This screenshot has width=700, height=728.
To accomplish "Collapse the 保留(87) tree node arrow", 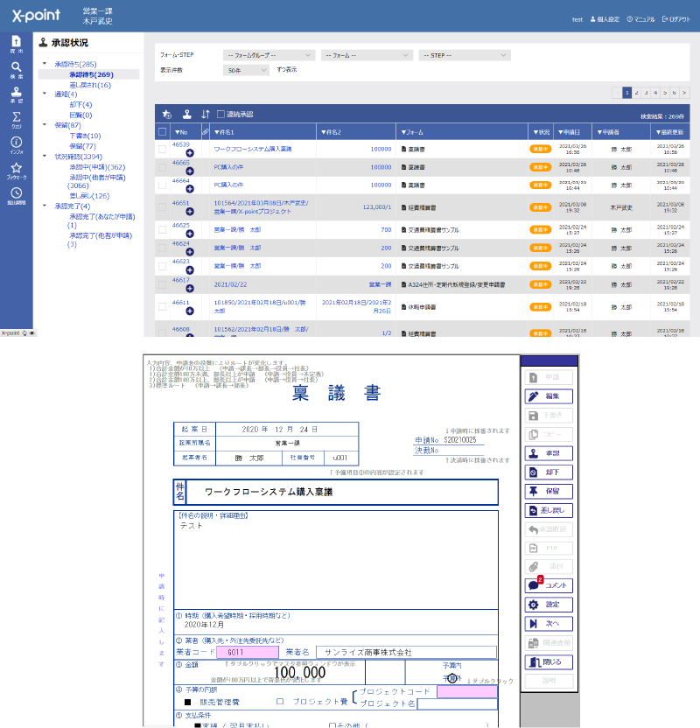I will click(45, 125).
